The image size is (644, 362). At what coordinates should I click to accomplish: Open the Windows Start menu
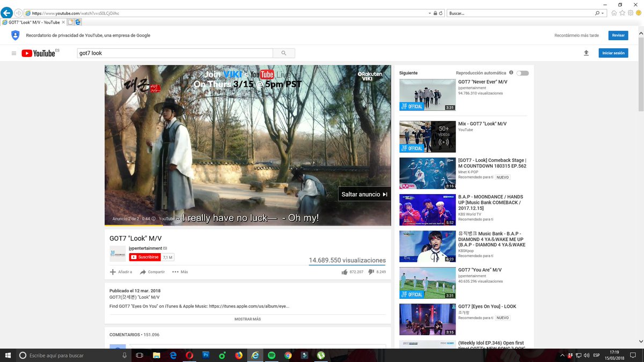click(8, 355)
